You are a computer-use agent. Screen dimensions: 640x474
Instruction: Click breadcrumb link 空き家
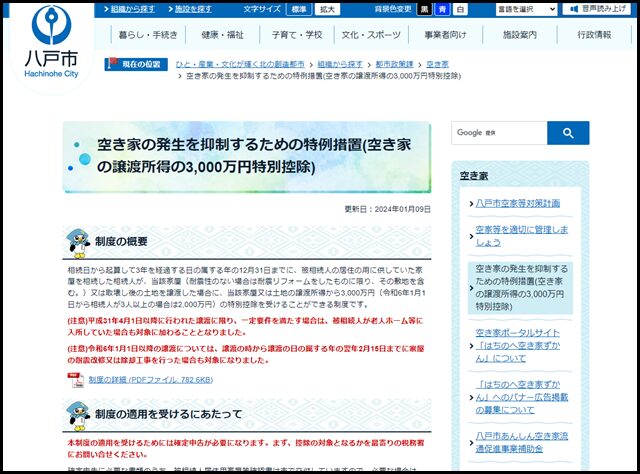437,64
